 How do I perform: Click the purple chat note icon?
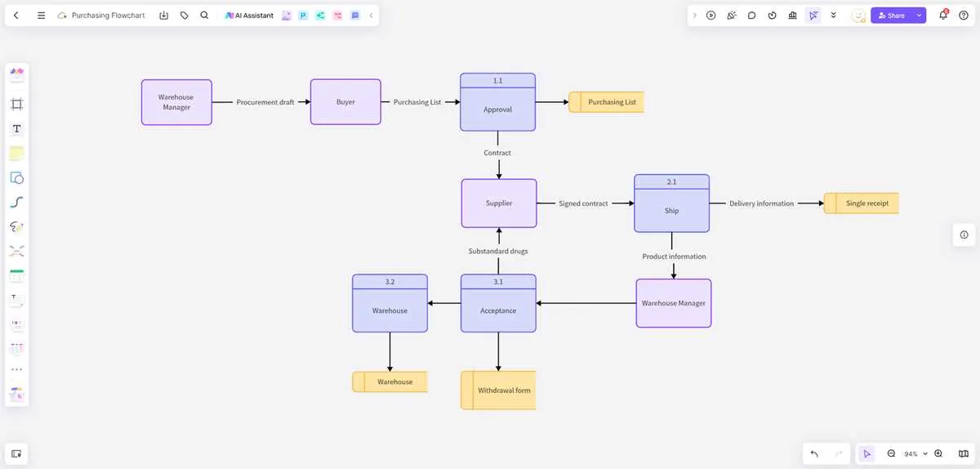click(x=354, y=16)
